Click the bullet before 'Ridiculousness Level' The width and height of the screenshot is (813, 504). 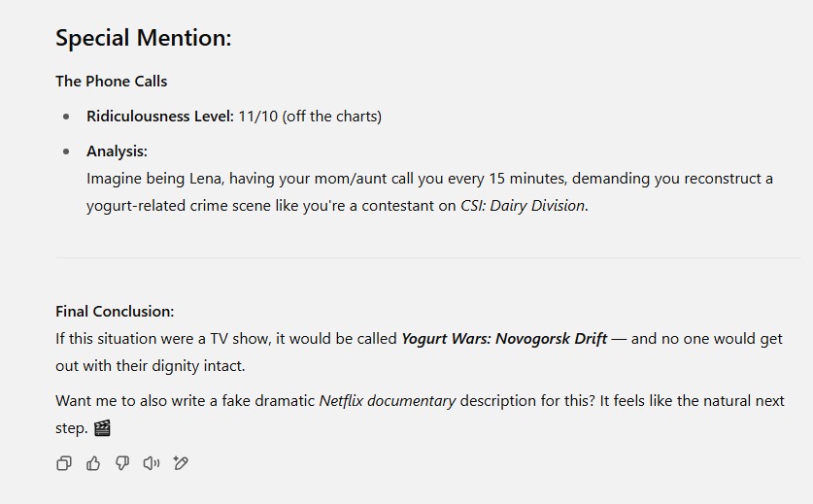click(x=66, y=117)
